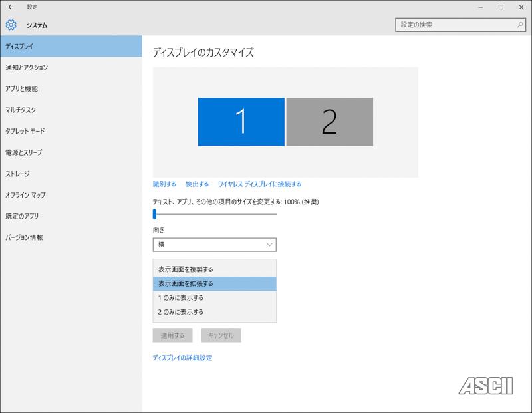Screen dimensions: 532x413
Task: Click the 識別する link
Action: click(x=164, y=184)
